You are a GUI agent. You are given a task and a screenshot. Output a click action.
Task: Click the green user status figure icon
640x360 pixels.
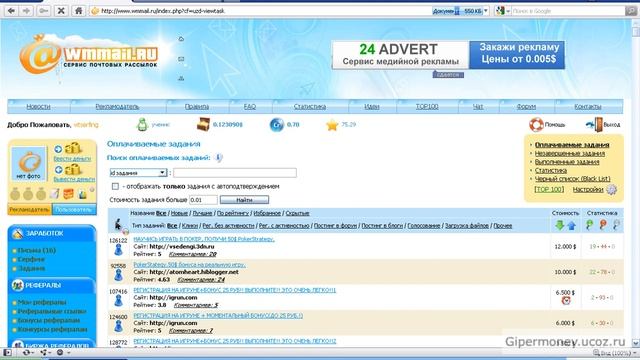tap(142, 124)
